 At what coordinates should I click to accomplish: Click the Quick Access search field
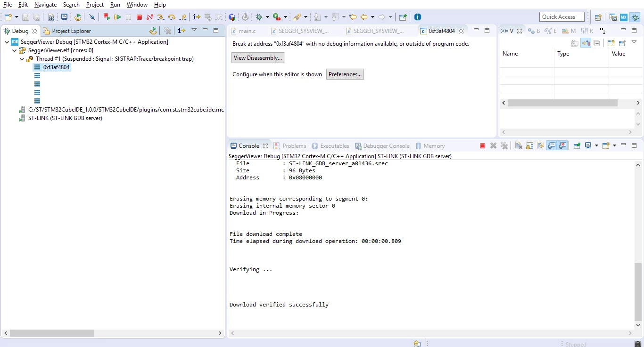(x=562, y=17)
